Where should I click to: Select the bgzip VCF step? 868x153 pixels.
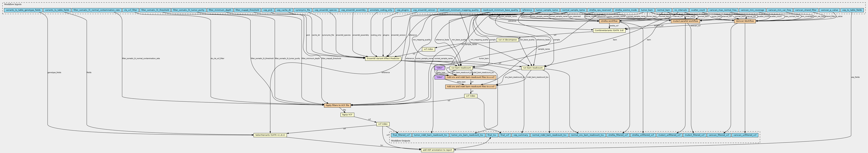[x=347, y=115]
